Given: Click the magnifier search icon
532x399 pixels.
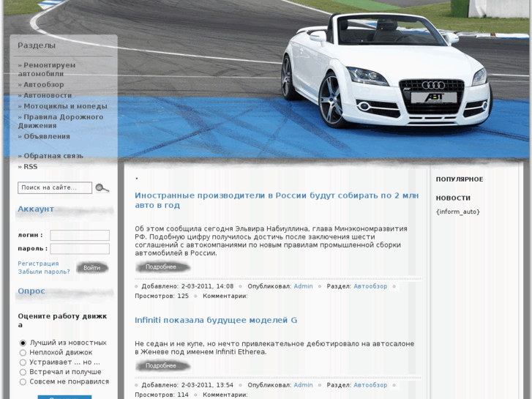Looking at the screenshot, I should (x=102, y=187).
